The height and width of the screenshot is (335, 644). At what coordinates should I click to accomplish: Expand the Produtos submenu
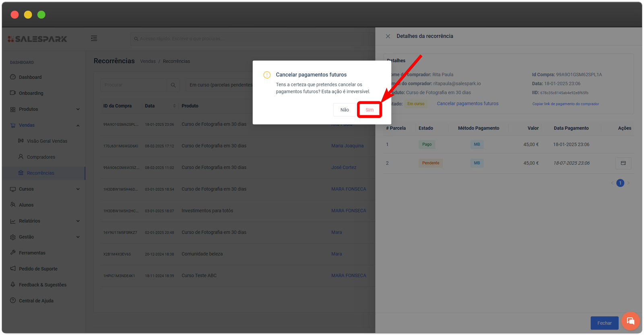(x=78, y=109)
